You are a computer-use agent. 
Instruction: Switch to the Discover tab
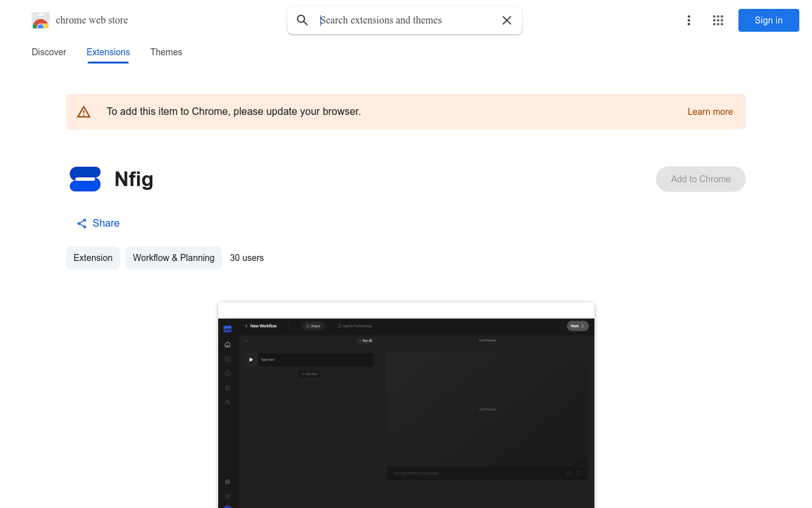pyautogui.click(x=49, y=52)
